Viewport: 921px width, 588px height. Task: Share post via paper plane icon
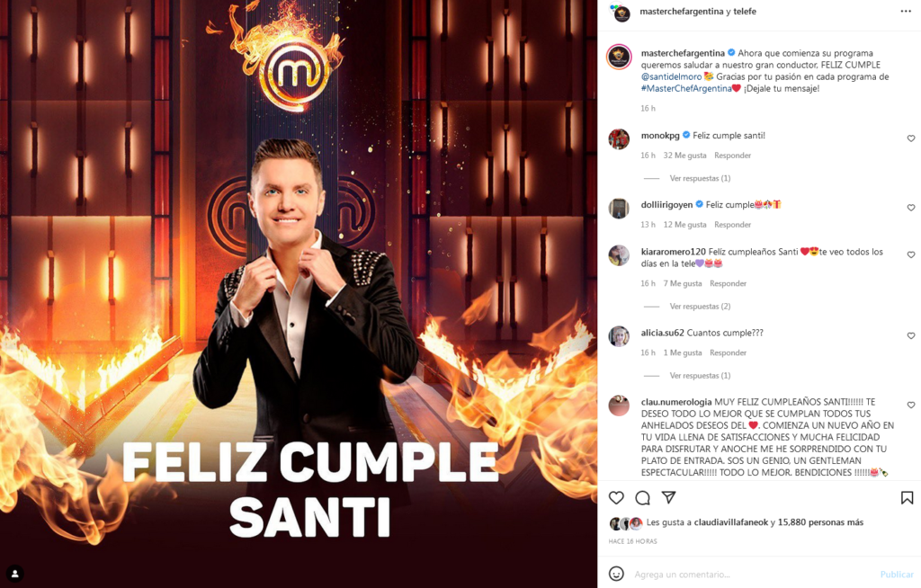tap(668, 497)
